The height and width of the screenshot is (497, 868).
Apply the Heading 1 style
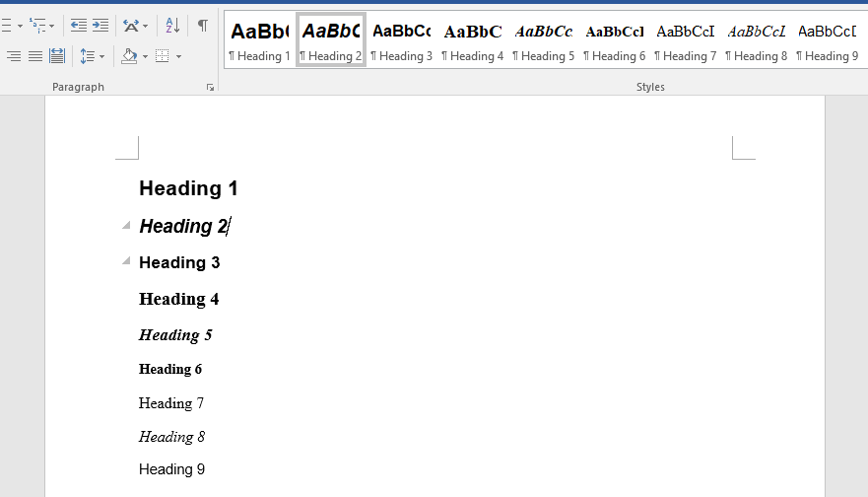point(260,39)
